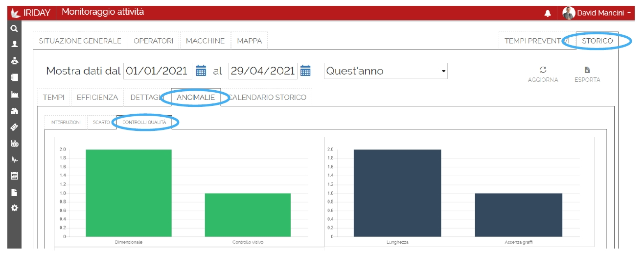
Task: Click the settings gear in sidebar
Action: 14,208
